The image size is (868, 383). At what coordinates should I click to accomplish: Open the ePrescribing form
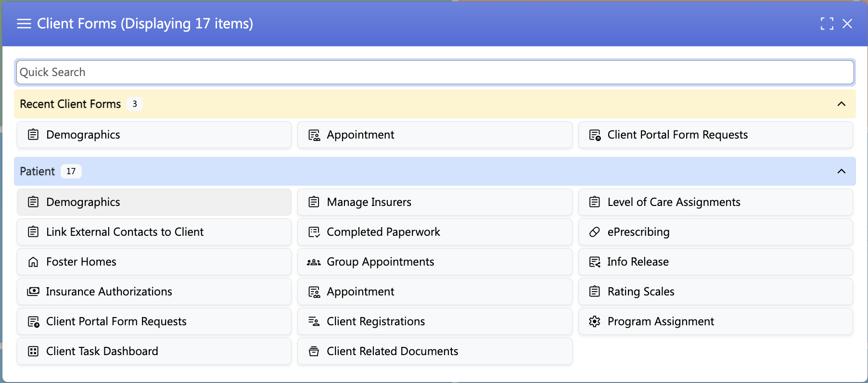tap(715, 232)
